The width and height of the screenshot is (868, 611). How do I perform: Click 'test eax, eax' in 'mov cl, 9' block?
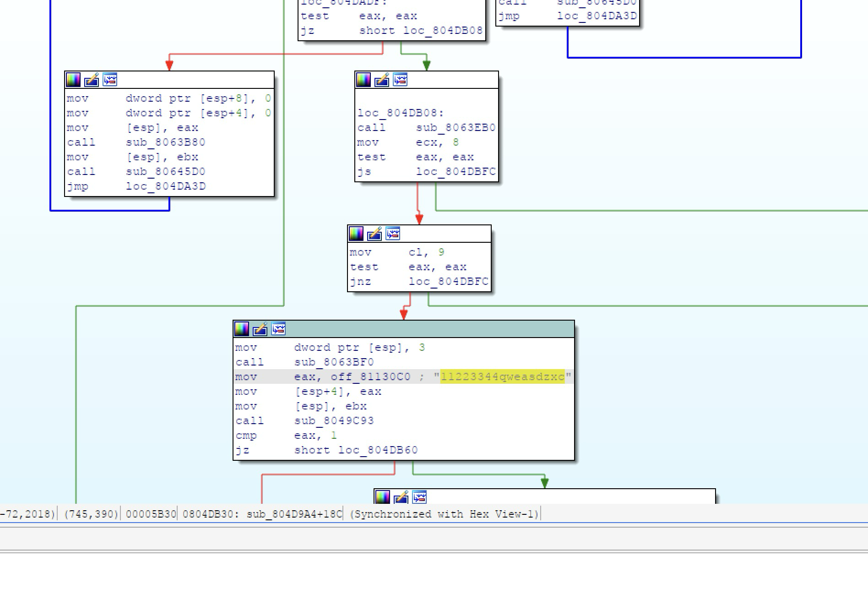click(408, 267)
